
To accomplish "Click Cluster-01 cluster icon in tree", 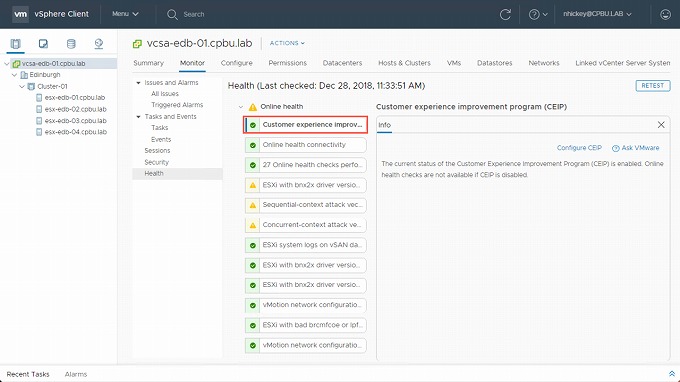I will click(x=31, y=86).
